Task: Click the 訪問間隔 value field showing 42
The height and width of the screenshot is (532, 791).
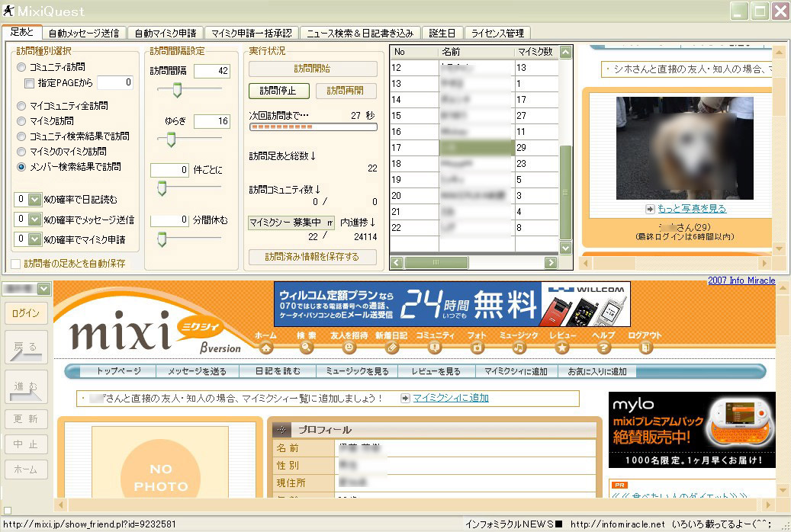Action: (212, 71)
